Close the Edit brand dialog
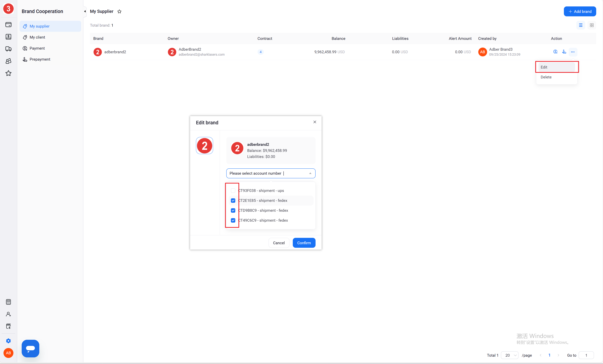 (x=315, y=122)
